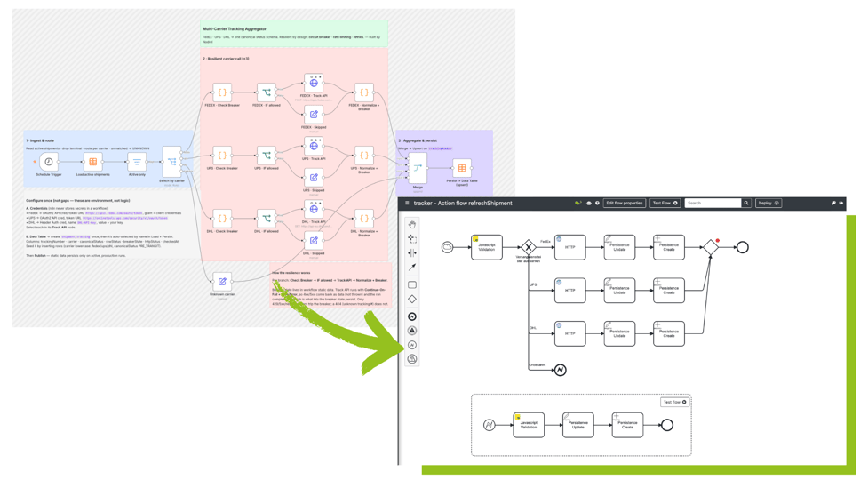Viewport: 868px width, 488px height.
Task: Select the start event of lower sub-flow
Action: [x=490, y=425]
